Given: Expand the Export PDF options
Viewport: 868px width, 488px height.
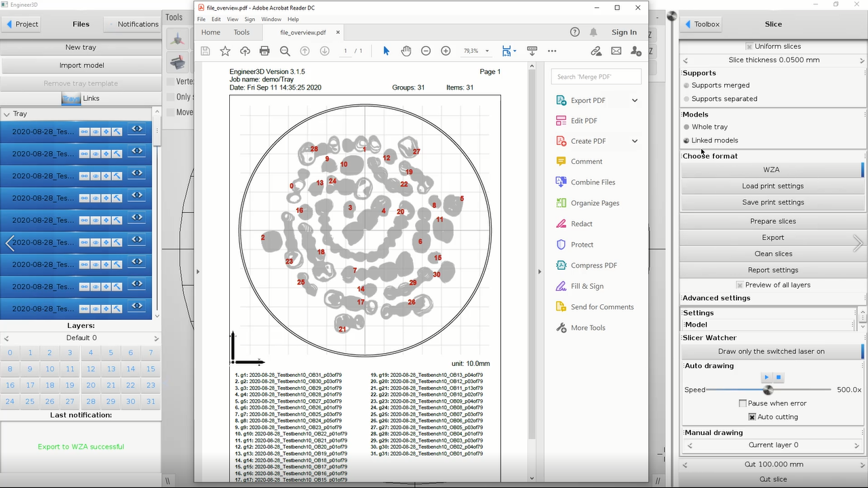Looking at the screenshot, I should [x=635, y=100].
